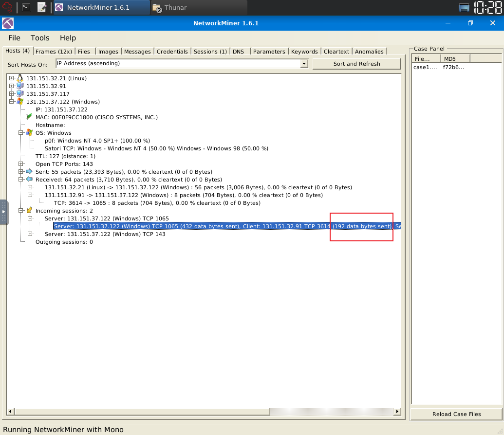Switch to the Frames (12x) tab
The height and width of the screenshot is (435, 504).
coord(54,52)
